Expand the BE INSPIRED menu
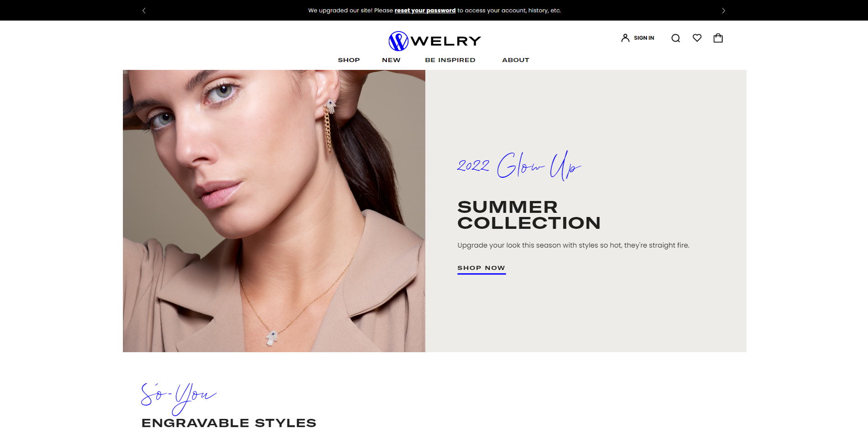 coord(450,60)
